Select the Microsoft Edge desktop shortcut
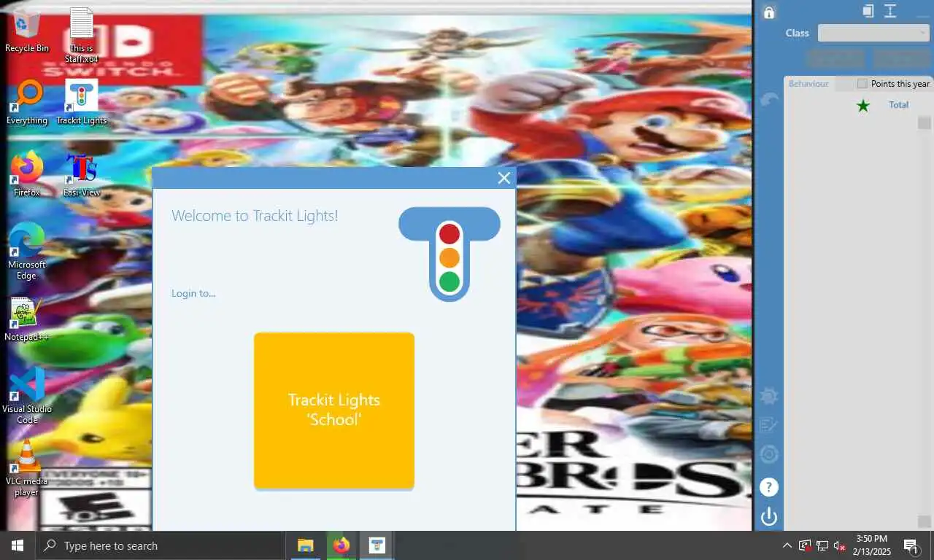The height and width of the screenshot is (560, 934). tap(27, 252)
